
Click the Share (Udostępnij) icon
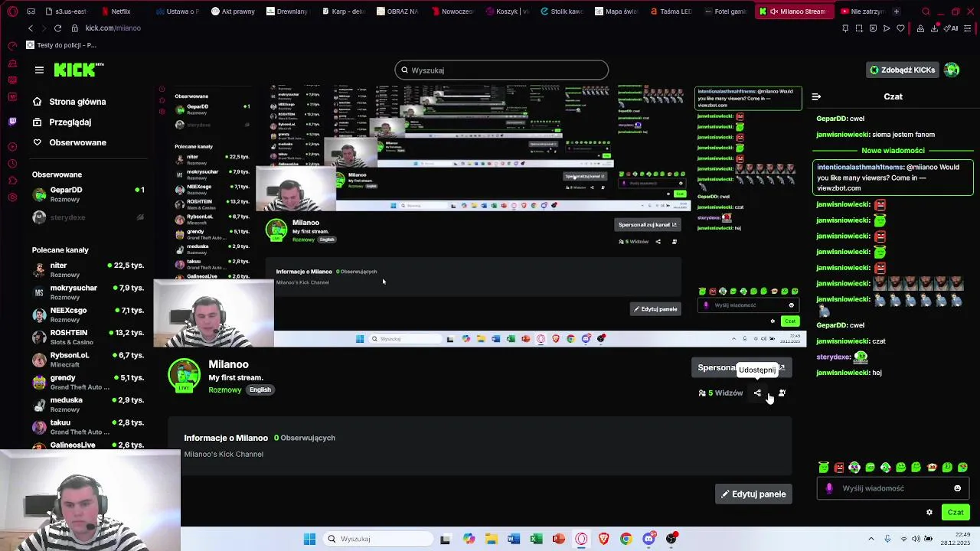point(757,393)
